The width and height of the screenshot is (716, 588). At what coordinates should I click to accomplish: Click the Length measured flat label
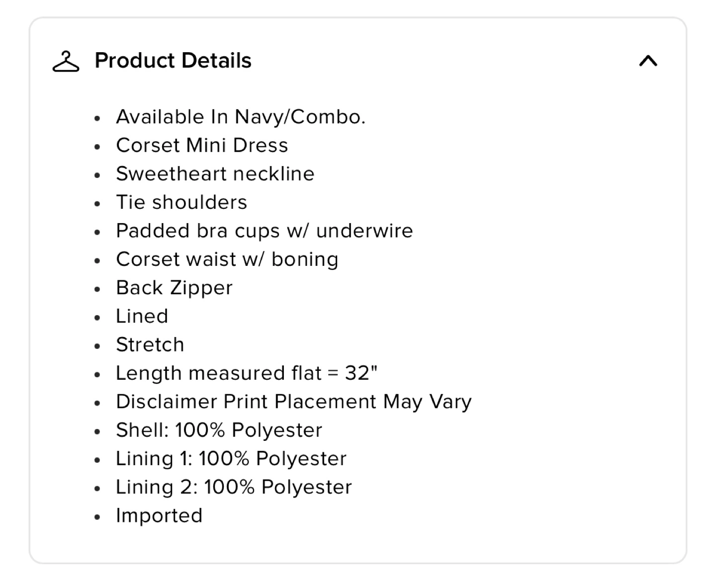(x=219, y=373)
